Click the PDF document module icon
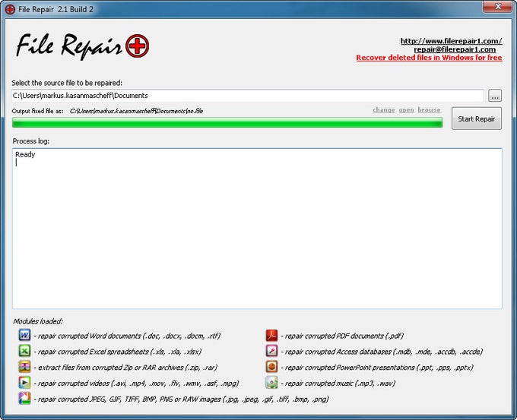Image resolution: width=517 pixels, height=420 pixels. tap(271, 336)
